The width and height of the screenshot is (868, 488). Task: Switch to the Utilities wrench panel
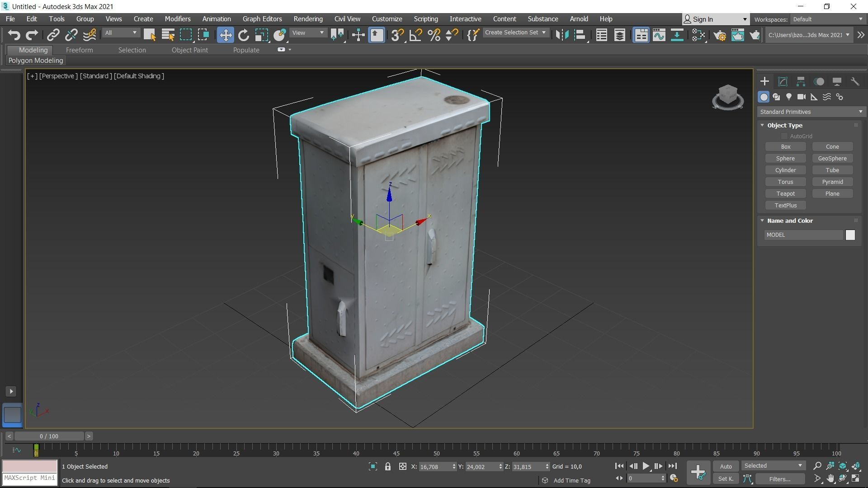click(855, 81)
